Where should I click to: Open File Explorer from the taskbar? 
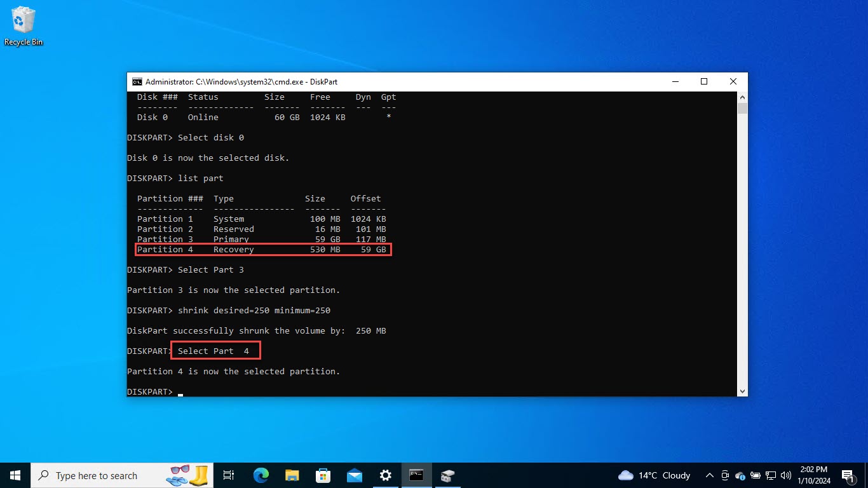coord(292,475)
